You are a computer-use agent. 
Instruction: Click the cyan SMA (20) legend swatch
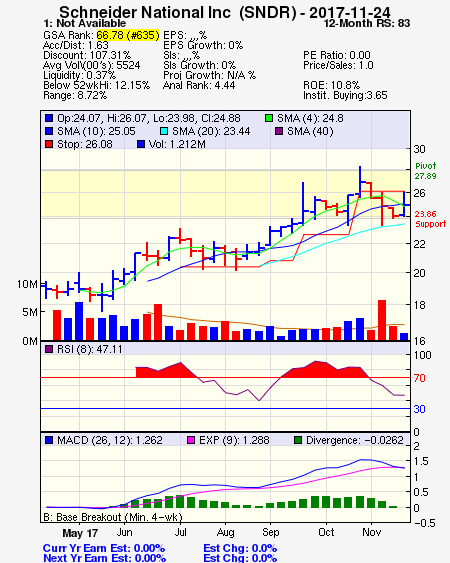coord(164,131)
